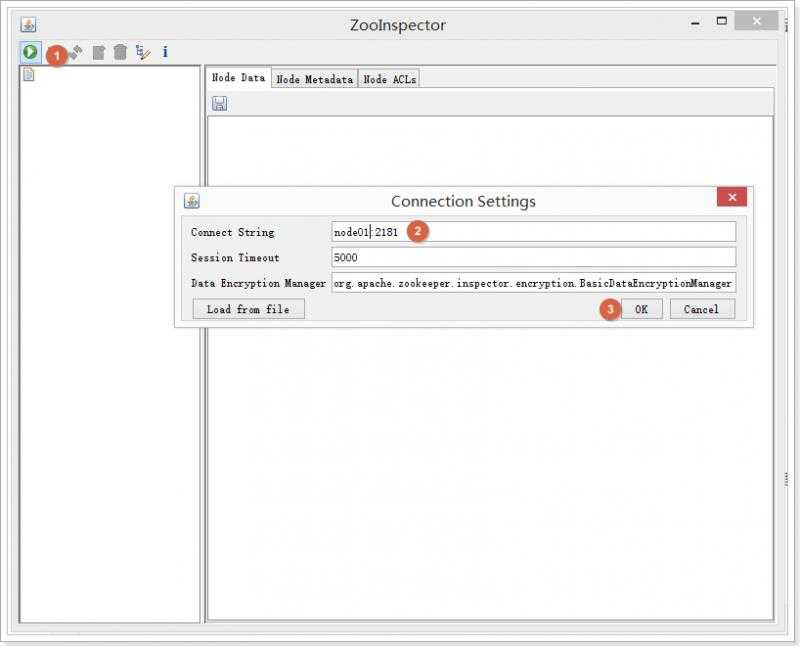
Task: Select the root node document icon in tree
Action: 29,74
